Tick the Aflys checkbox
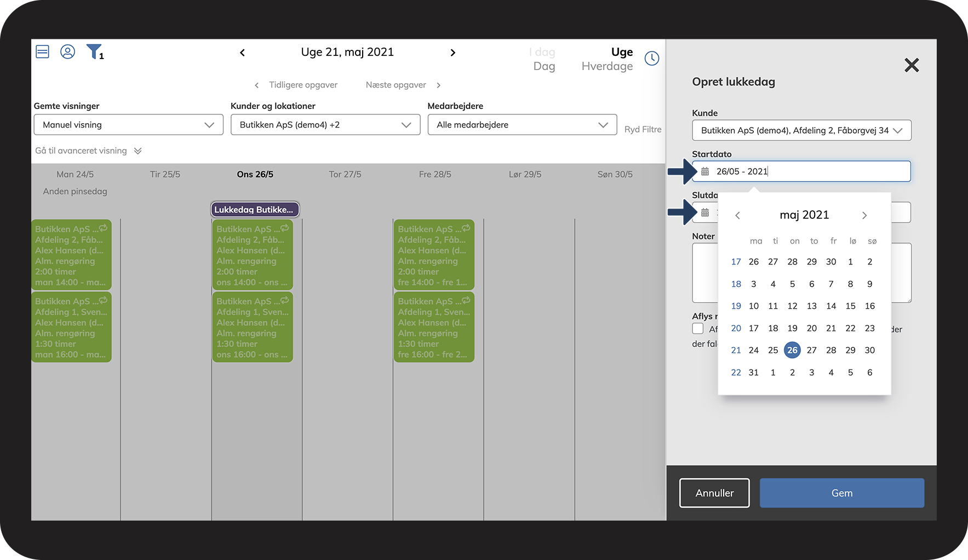968x560 pixels. (698, 328)
